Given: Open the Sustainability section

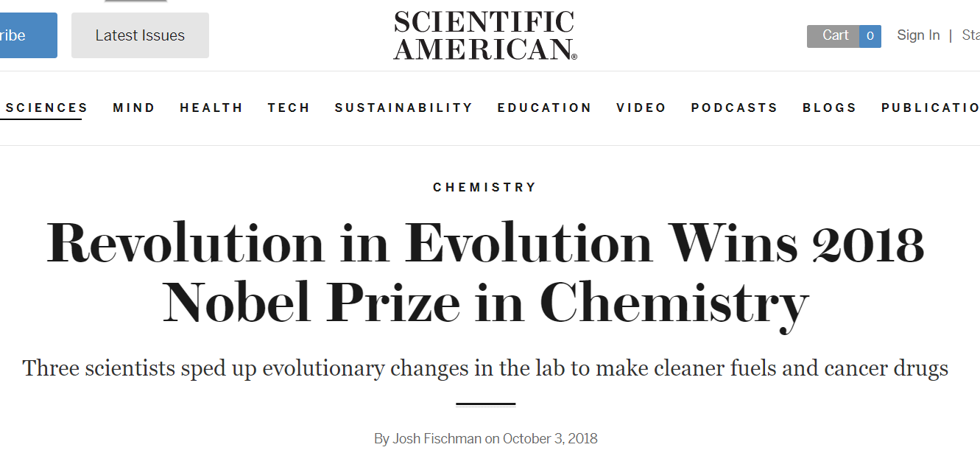Looking at the screenshot, I should pos(403,108).
